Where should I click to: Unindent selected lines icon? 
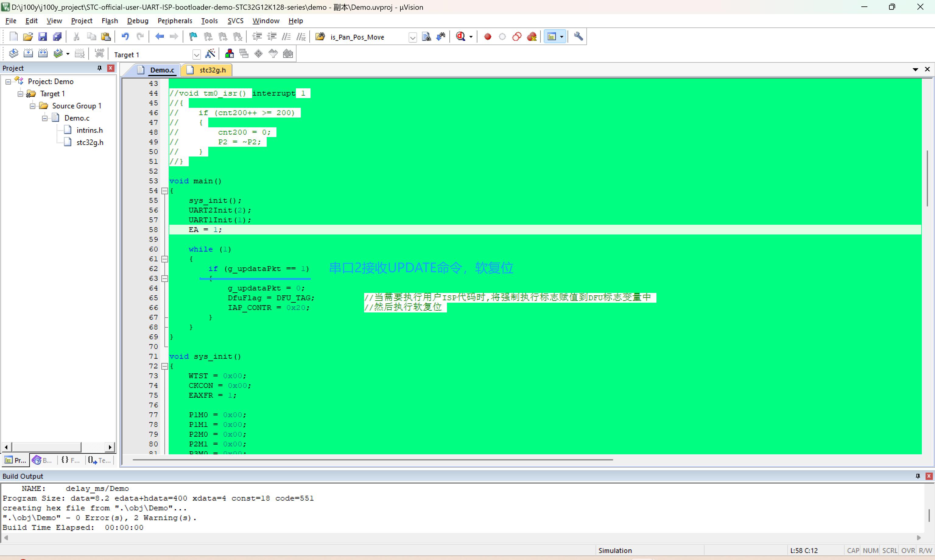coord(272,37)
